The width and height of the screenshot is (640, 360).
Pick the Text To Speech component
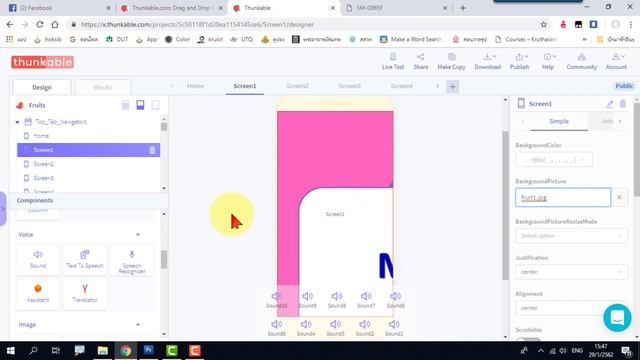[85, 259]
